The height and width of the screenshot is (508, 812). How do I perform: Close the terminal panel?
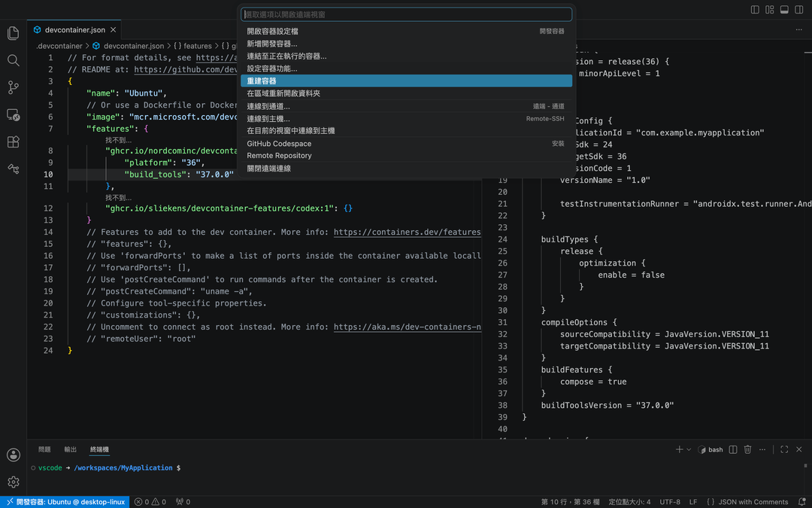(x=799, y=449)
